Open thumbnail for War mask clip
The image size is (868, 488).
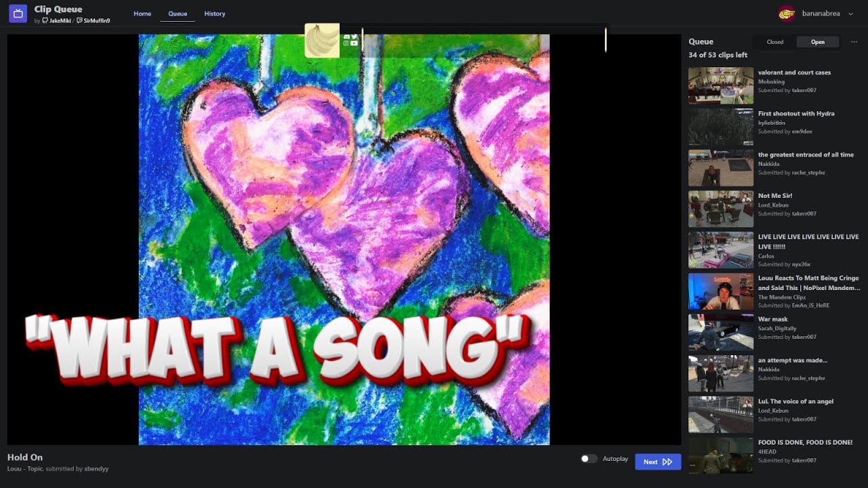tap(721, 332)
